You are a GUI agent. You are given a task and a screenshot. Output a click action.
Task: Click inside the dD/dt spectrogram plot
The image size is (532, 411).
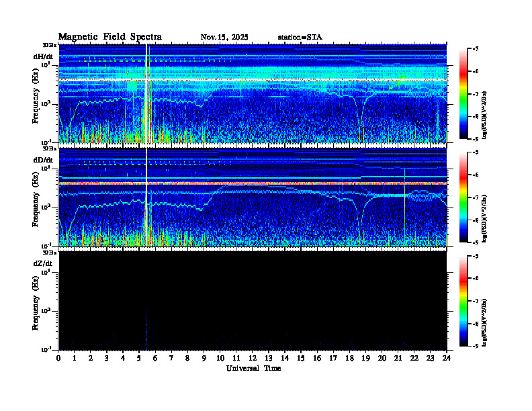tap(253, 197)
